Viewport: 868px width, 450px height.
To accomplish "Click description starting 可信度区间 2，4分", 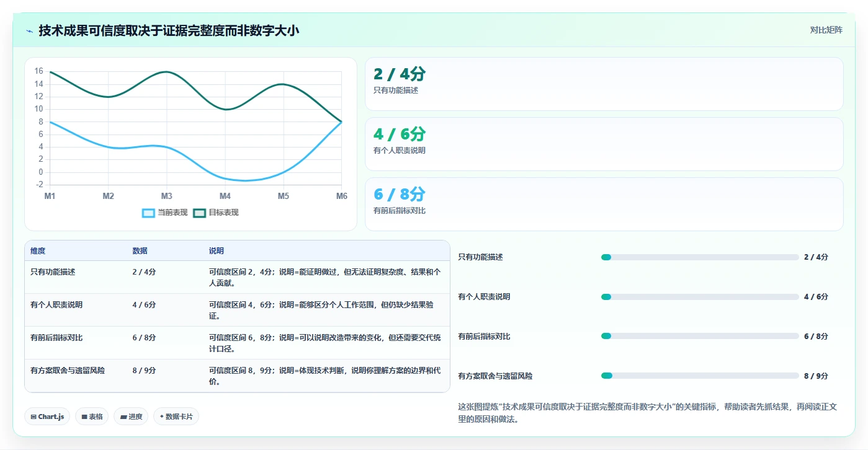I will point(325,277).
